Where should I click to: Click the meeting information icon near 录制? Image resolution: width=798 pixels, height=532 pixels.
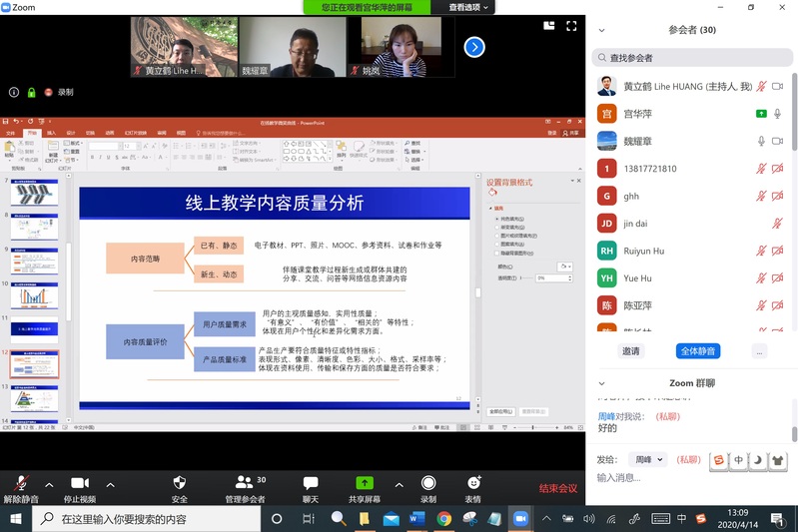tap(14, 92)
